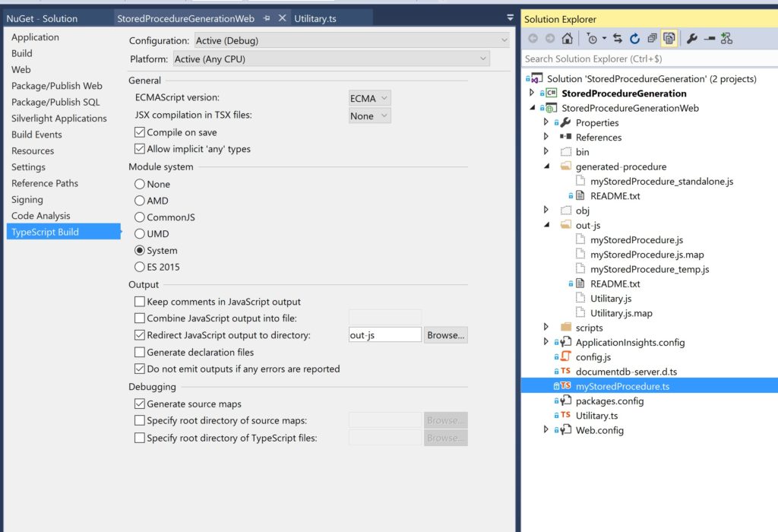Switch to the Utilitary.ts tab

click(x=315, y=18)
